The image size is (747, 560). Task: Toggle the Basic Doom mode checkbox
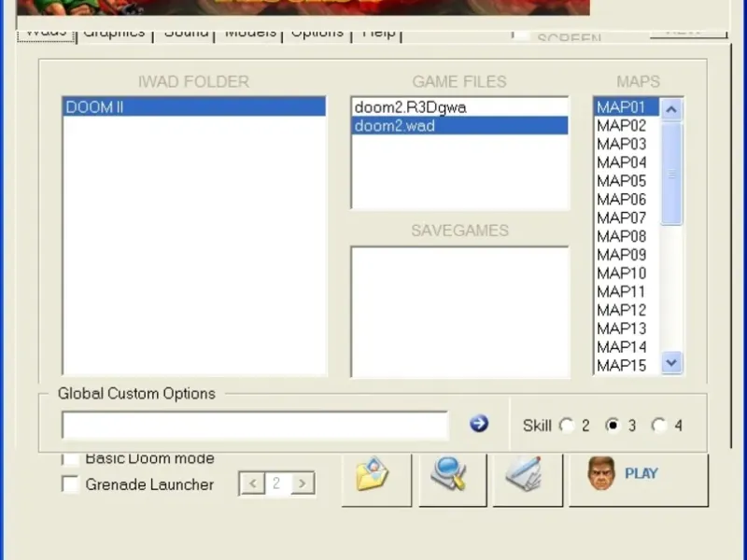(x=71, y=458)
